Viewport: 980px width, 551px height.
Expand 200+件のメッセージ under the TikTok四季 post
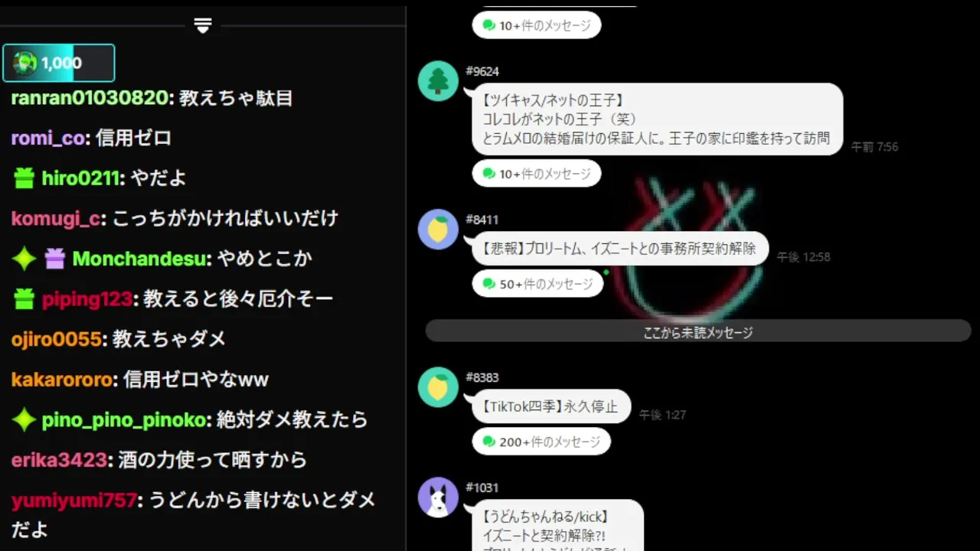[x=541, y=442]
